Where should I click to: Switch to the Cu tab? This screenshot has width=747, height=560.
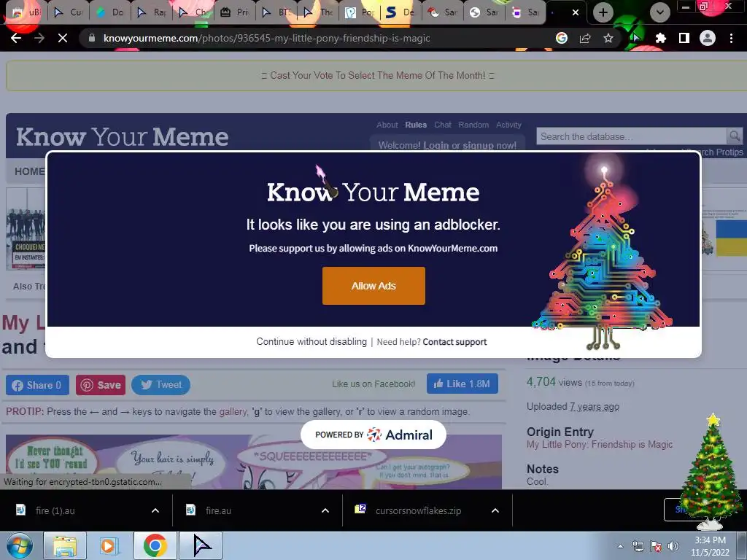tap(68, 12)
